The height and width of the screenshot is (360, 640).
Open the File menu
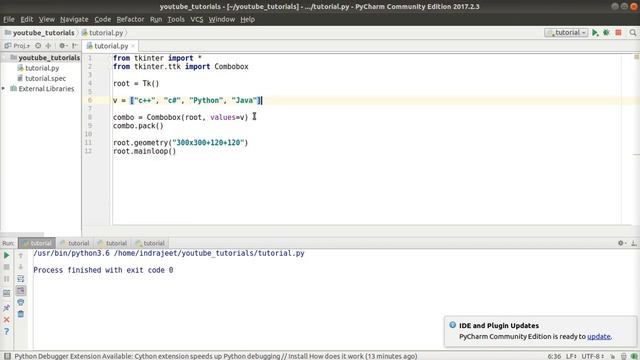click(9, 19)
